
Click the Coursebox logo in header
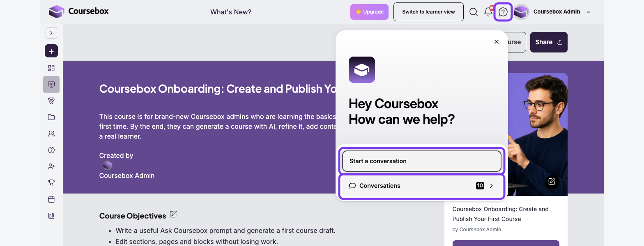78,11
